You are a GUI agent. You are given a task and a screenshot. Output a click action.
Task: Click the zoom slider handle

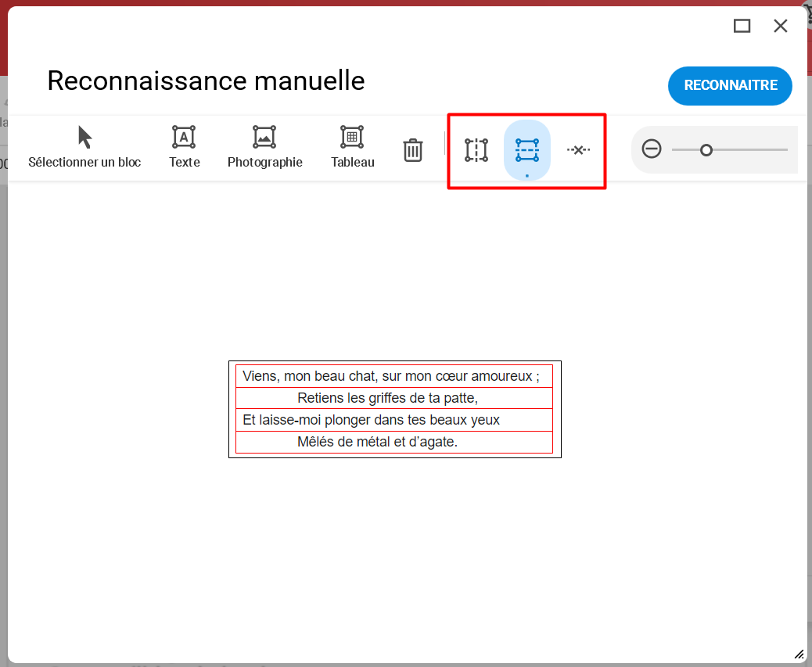tap(706, 150)
